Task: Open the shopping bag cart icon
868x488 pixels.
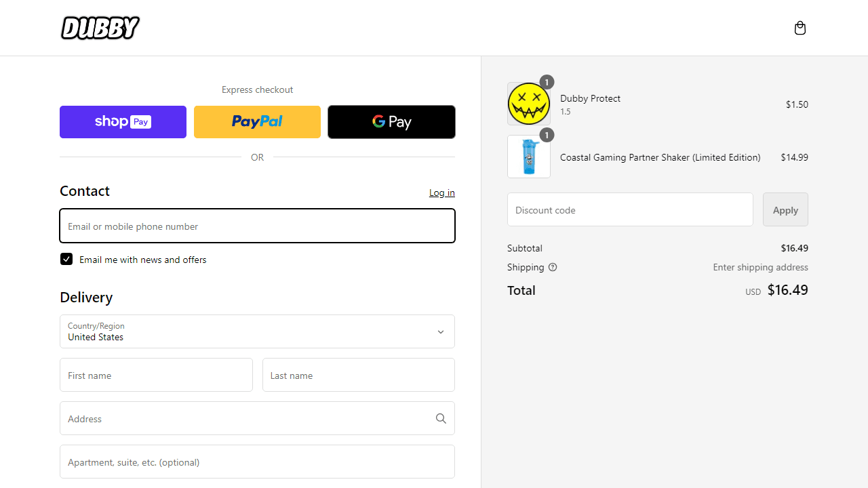Action: [x=800, y=28]
